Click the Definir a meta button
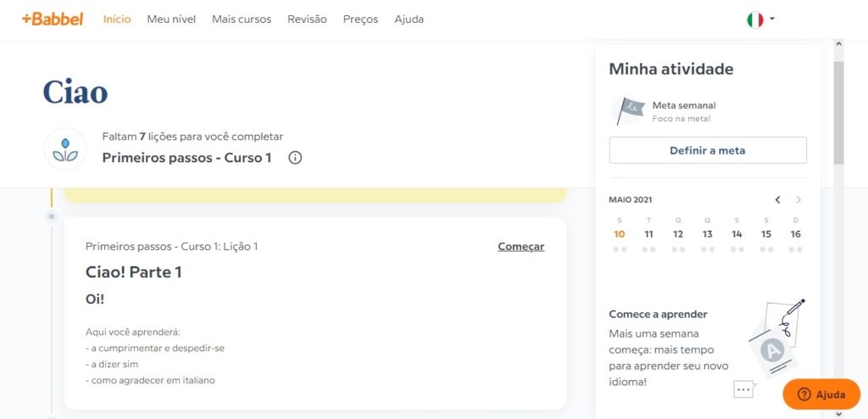The image size is (868, 419). point(708,150)
